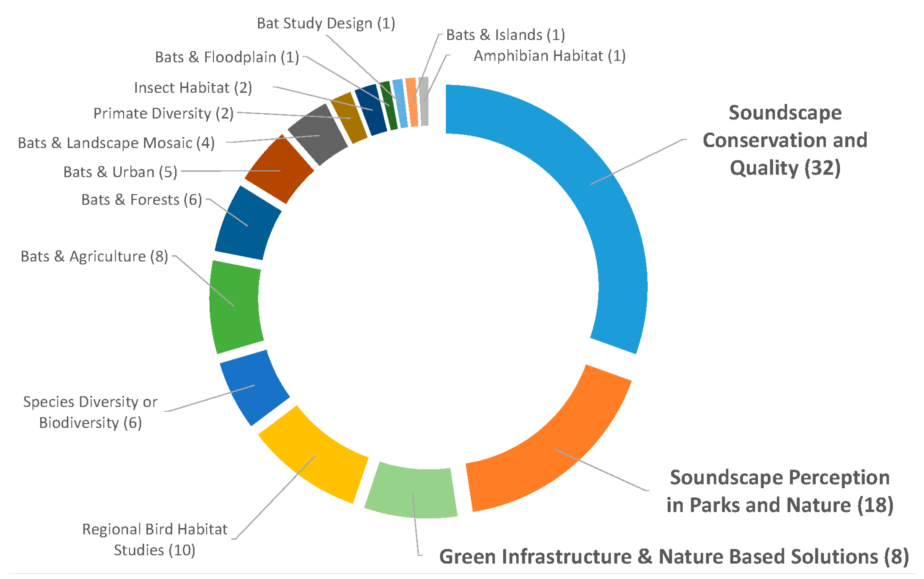924x579 pixels.
Task: Click the Bats & Agriculture (8) label
Action: point(94,256)
